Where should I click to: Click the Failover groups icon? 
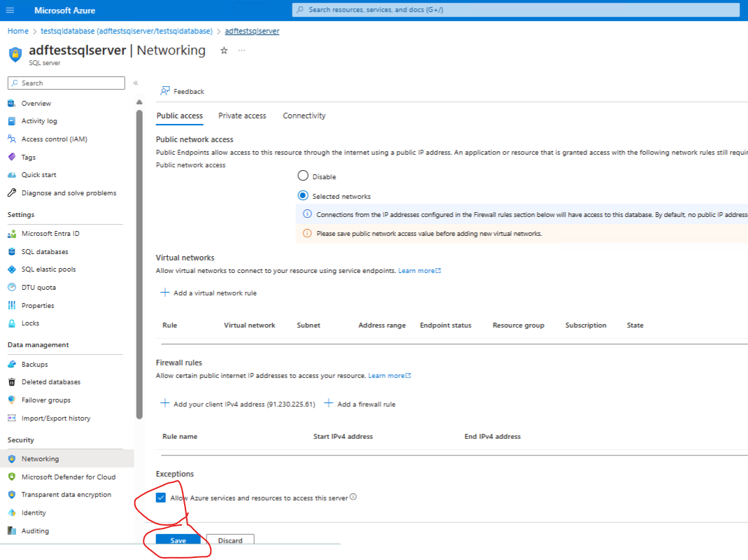point(12,400)
